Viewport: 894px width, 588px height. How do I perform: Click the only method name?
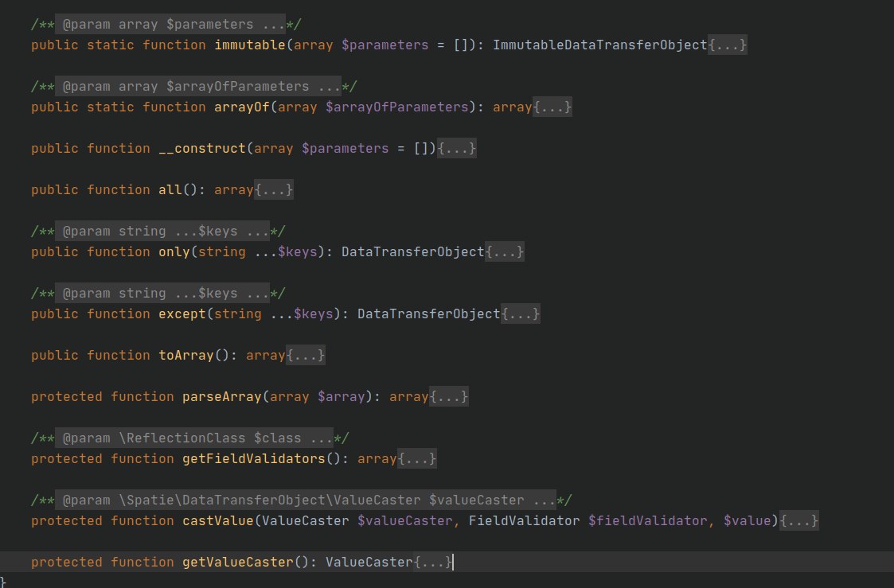(174, 252)
